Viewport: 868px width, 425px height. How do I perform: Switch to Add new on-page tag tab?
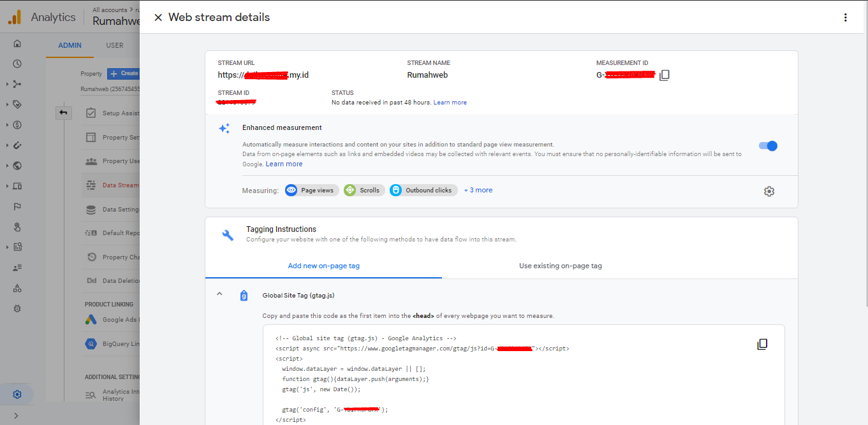point(323,266)
